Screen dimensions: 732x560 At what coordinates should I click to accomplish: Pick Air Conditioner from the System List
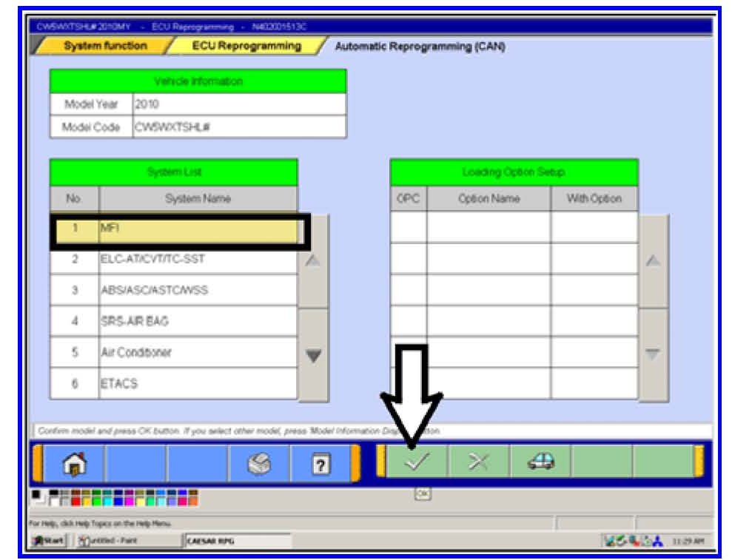coord(198,352)
